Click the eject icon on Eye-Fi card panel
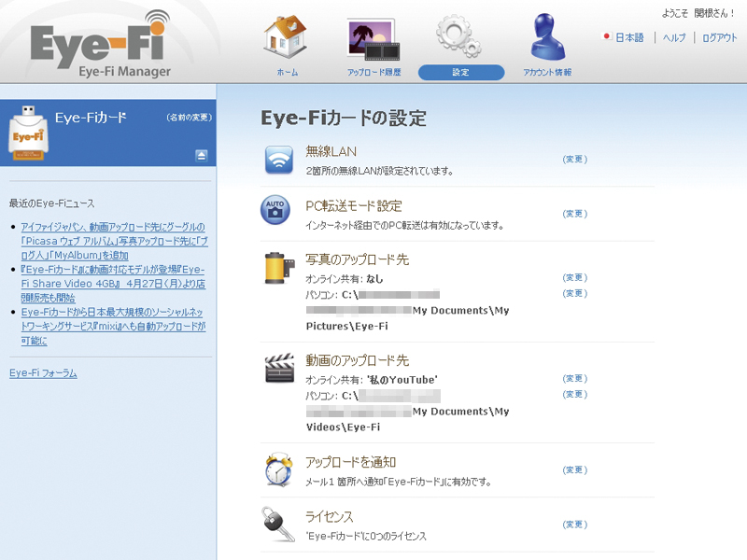747x560 pixels. click(x=202, y=155)
